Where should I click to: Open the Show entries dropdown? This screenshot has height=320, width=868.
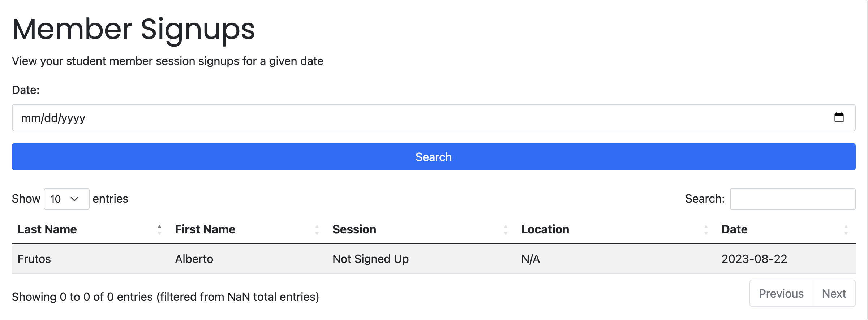coord(66,199)
